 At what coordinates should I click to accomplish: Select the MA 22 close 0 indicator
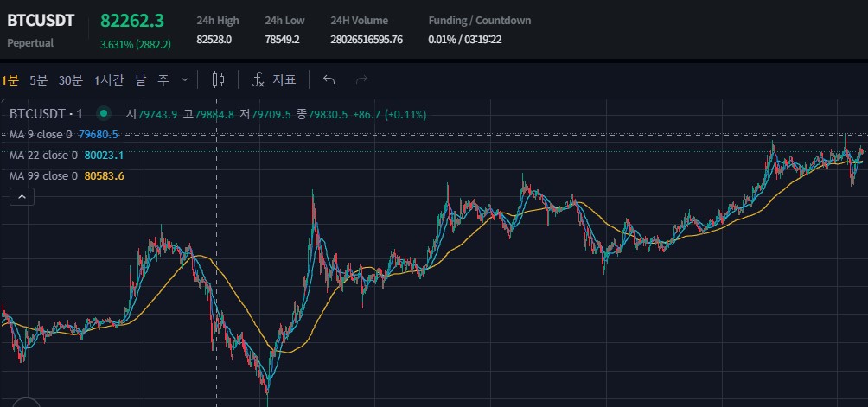point(43,156)
